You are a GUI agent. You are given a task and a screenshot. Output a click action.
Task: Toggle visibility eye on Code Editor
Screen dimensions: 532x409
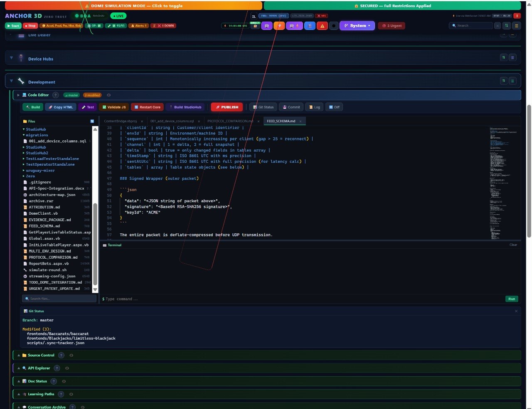pos(109,95)
